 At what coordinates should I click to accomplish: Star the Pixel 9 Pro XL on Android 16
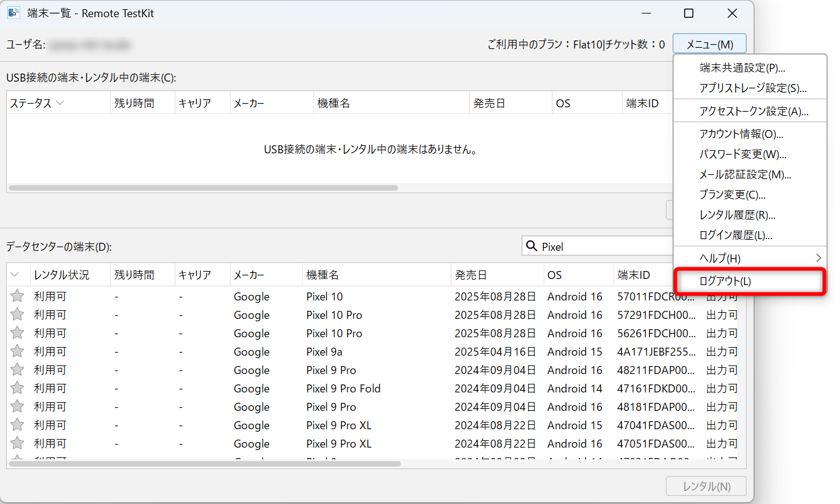coord(17,443)
